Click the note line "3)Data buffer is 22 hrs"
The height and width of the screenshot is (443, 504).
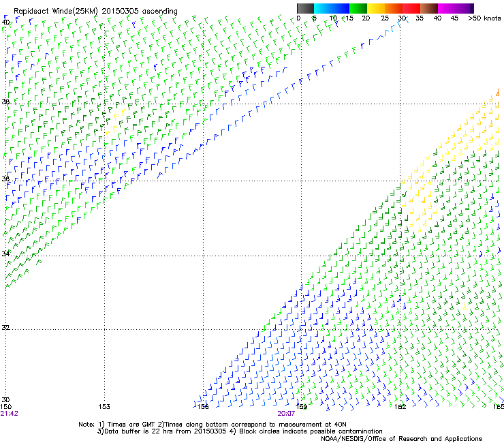tap(240, 431)
